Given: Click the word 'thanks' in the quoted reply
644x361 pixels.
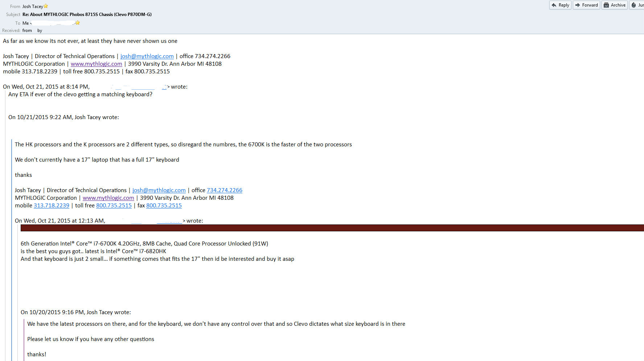Looking at the screenshot, I should coord(23,175).
